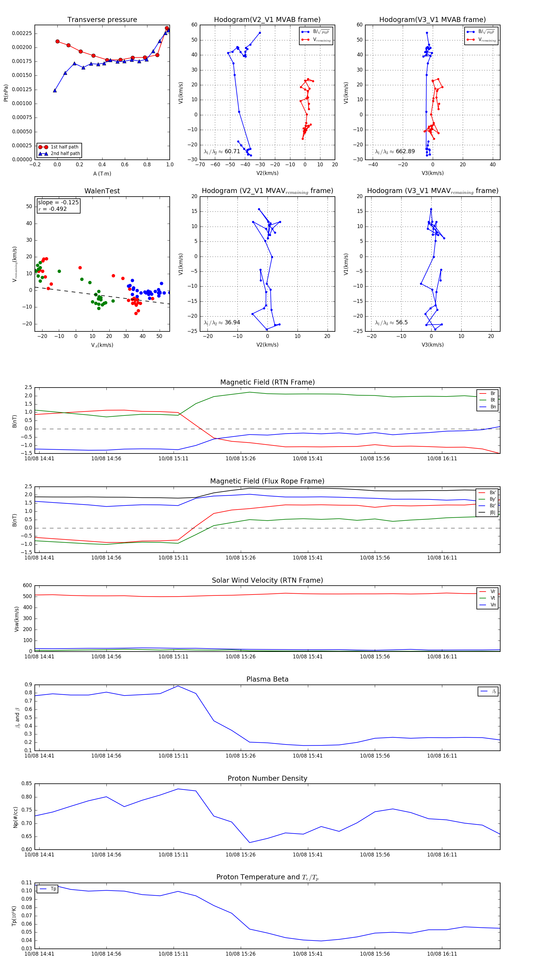Click the 'Plasma Beta' title
This screenshot has width=535, height=980.
pyautogui.click(x=267, y=679)
